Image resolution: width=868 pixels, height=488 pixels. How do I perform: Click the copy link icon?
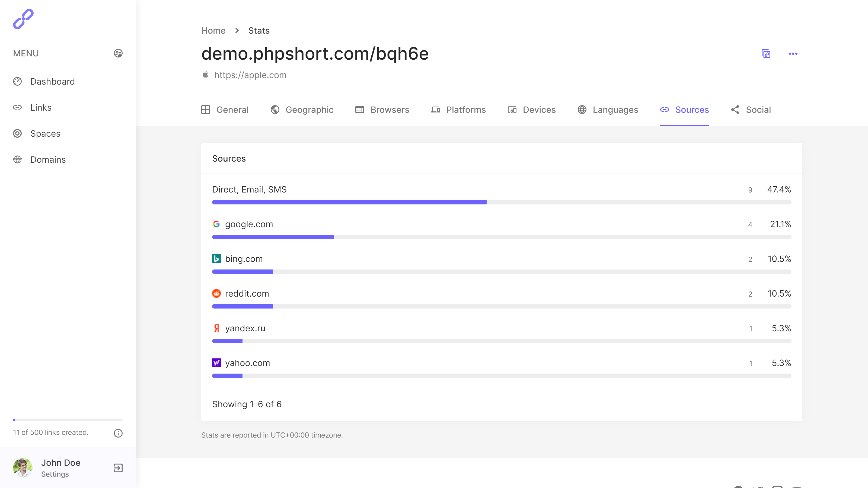click(766, 54)
